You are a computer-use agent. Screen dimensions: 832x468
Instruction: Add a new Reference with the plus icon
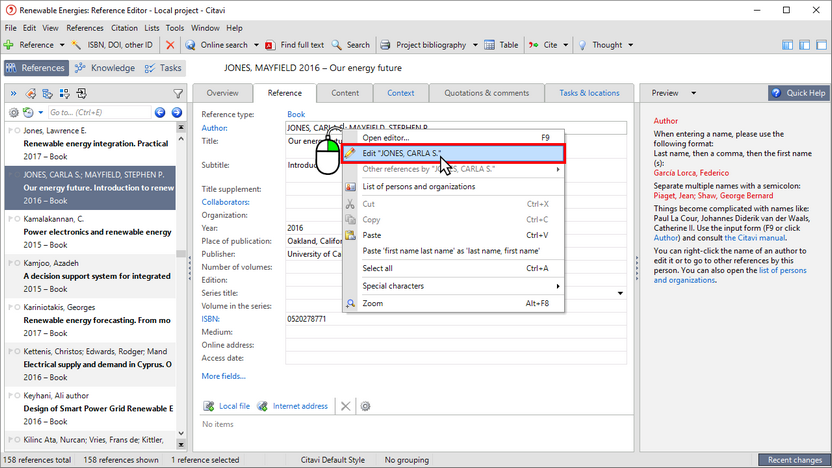point(9,45)
